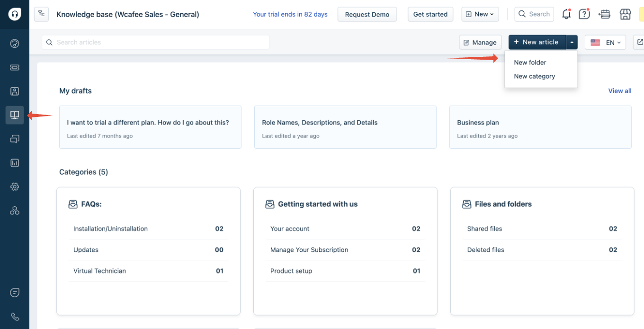Open the Deleted files folder

542,250
